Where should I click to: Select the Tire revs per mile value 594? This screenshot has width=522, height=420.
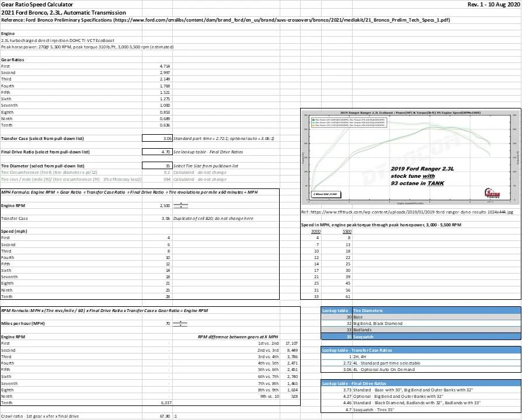pyautogui.click(x=157, y=179)
